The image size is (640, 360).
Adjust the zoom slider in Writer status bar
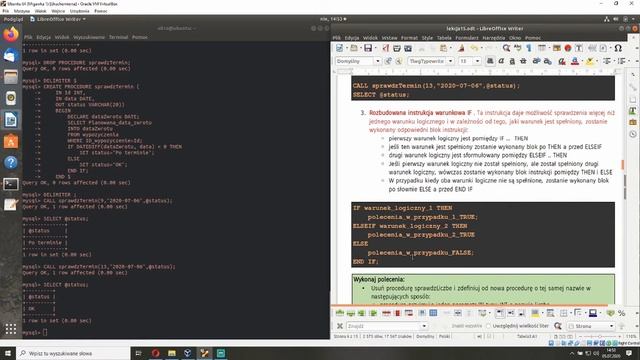click(600, 336)
